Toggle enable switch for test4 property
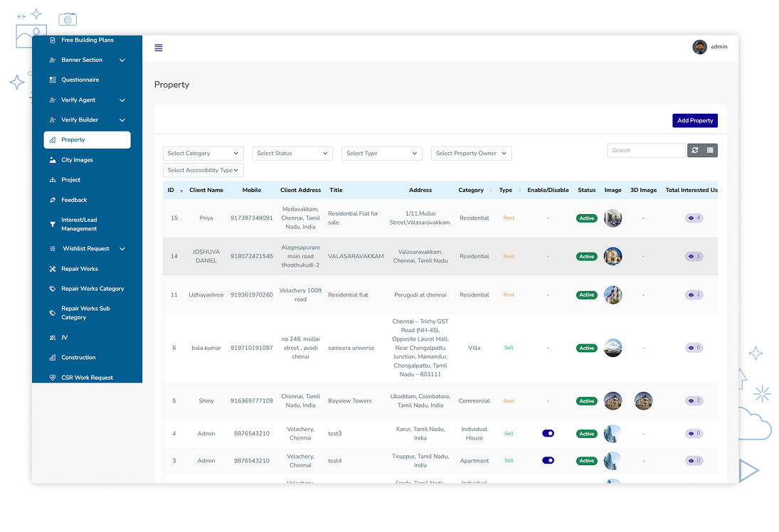 pyautogui.click(x=548, y=460)
